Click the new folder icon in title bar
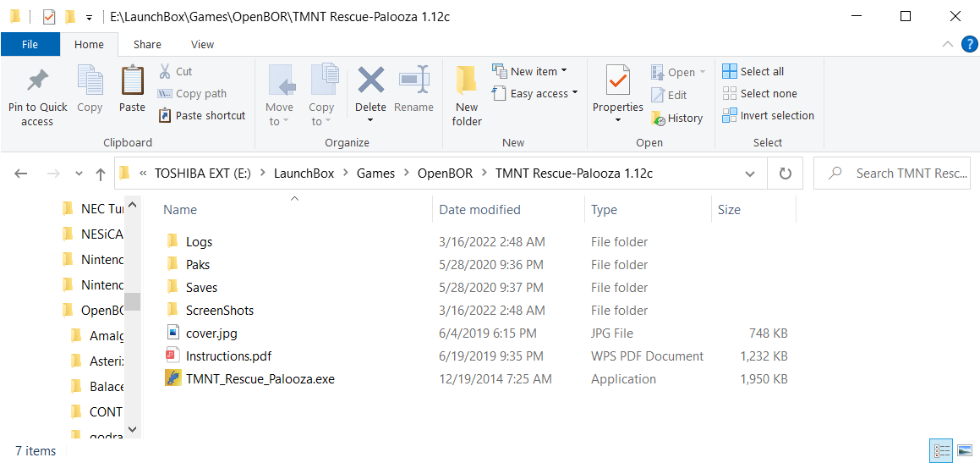The image size is (980, 463). [x=70, y=17]
